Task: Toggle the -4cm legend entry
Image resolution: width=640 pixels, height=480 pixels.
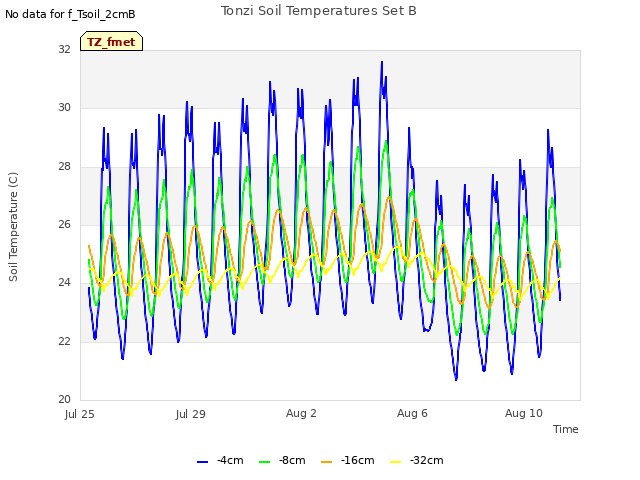Action: pyautogui.click(x=220, y=460)
